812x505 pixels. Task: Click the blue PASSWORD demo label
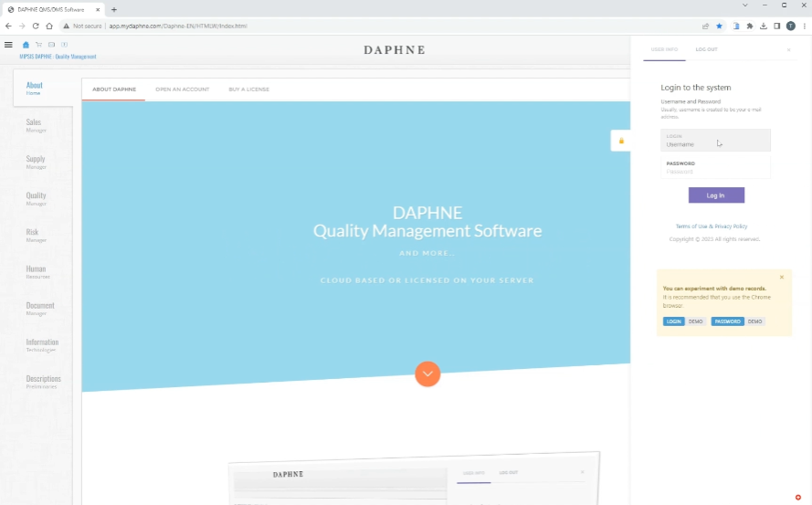click(728, 321)
